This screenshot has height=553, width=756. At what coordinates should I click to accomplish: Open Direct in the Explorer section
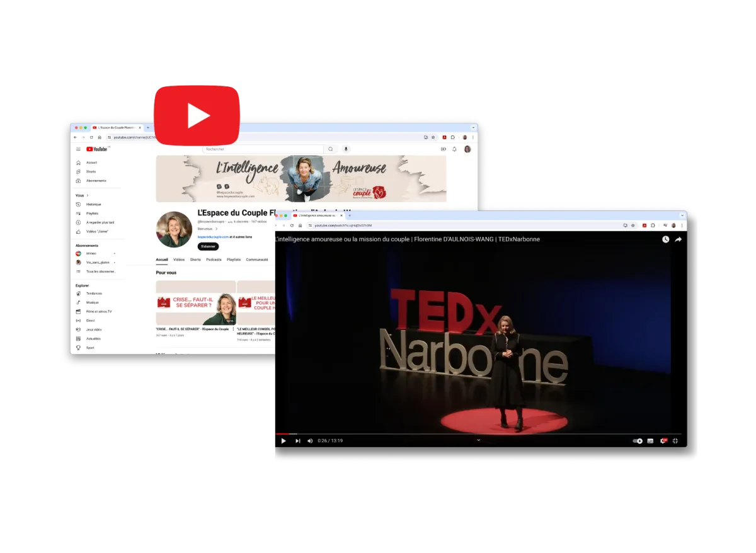click(x=90, y=321)
